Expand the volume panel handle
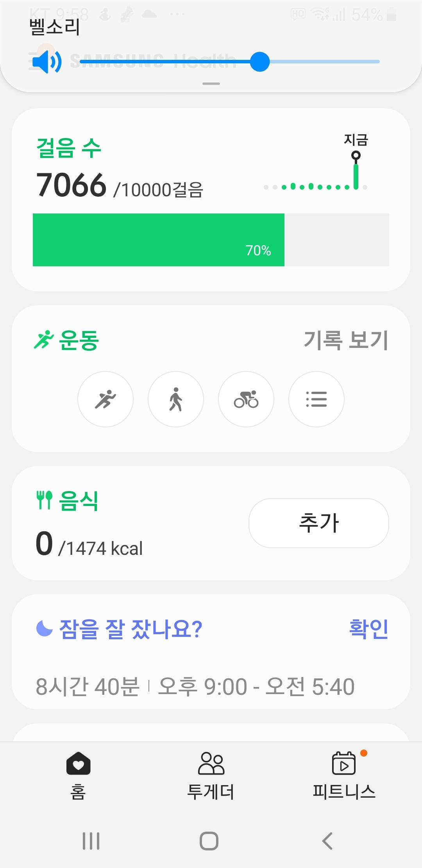 point(211,84)
